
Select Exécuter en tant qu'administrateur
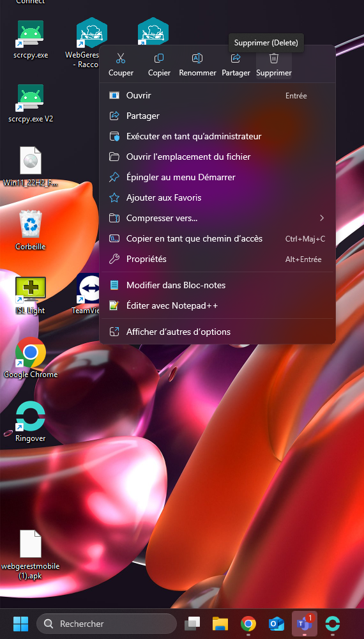coord(217,136)
